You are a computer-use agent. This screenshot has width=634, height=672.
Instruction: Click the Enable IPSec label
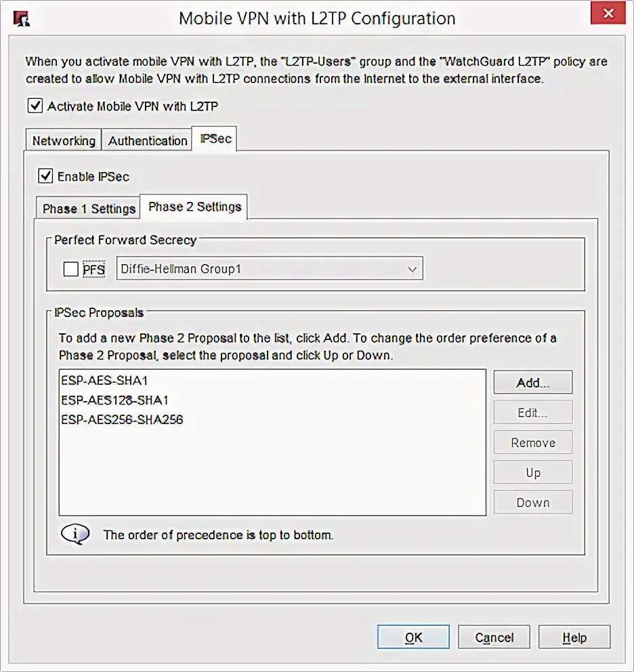(93, 176)
